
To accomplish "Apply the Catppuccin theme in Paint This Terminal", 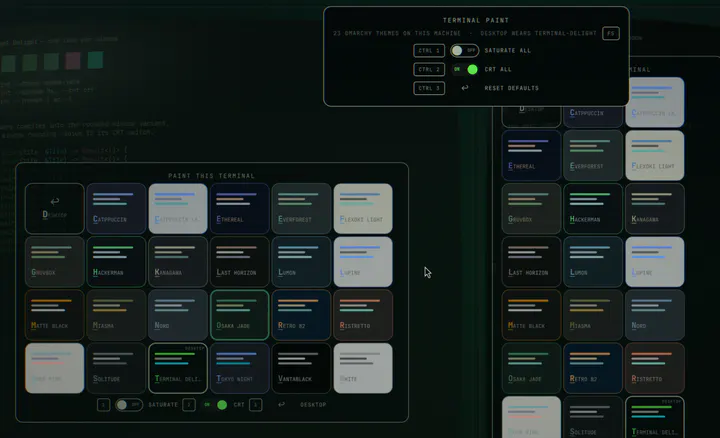I will (x=116, y=209).
